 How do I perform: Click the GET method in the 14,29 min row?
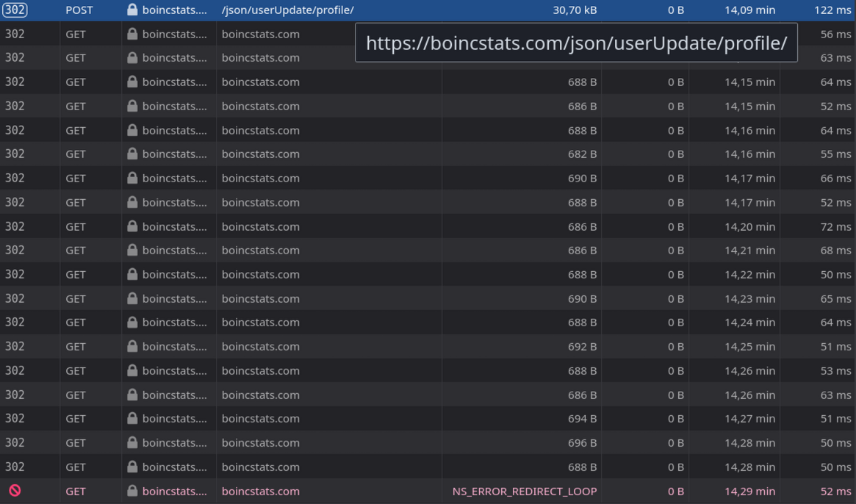tap(76, 491)
